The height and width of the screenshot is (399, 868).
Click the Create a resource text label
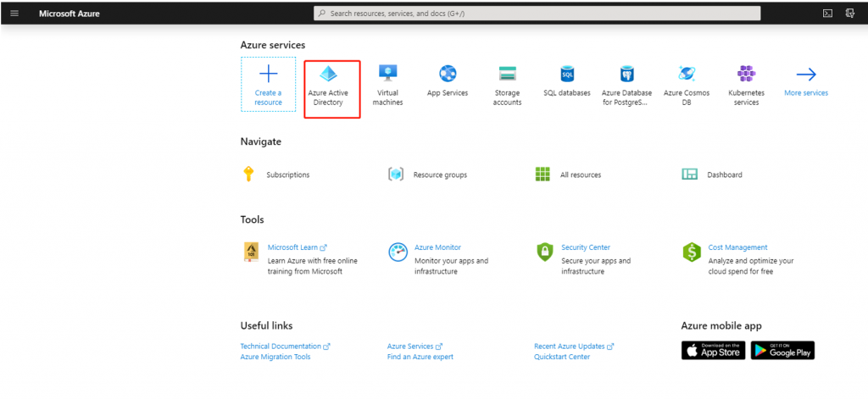pyautogui.click(x=269, y=97)
